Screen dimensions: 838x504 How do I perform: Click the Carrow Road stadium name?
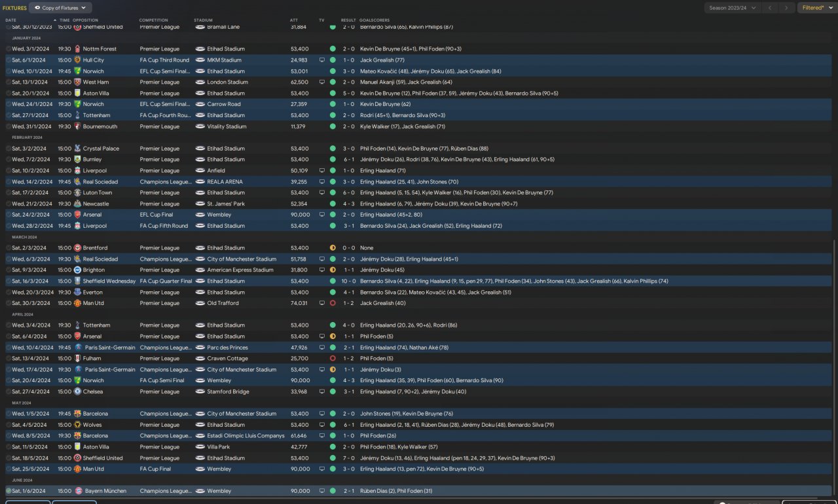[224, 105]
